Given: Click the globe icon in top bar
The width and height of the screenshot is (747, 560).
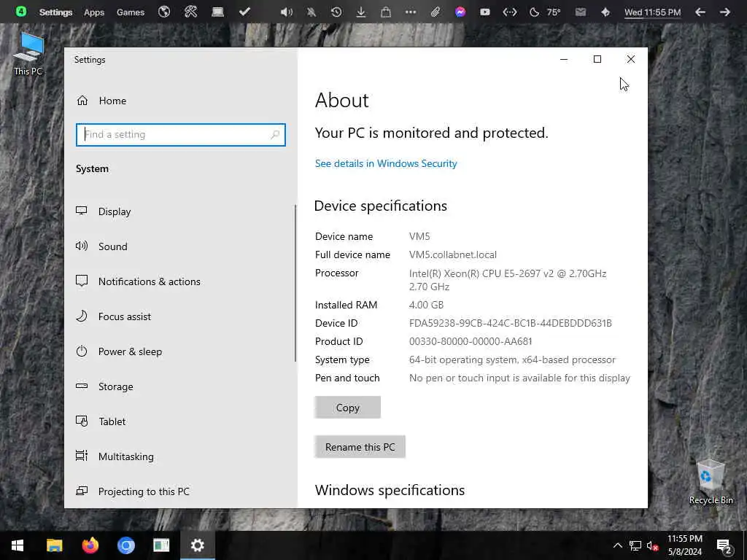Looking at the screenshot, I should (164, 12).
